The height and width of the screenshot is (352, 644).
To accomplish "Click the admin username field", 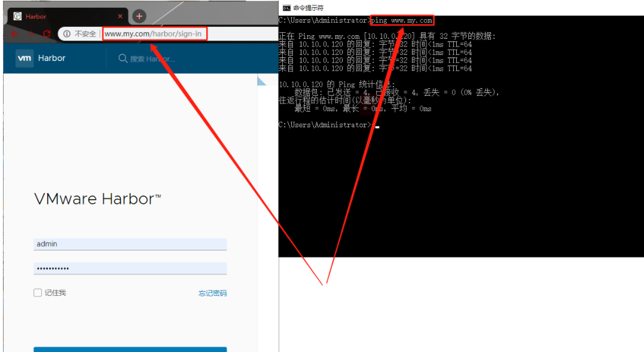I will pos(130,244).
